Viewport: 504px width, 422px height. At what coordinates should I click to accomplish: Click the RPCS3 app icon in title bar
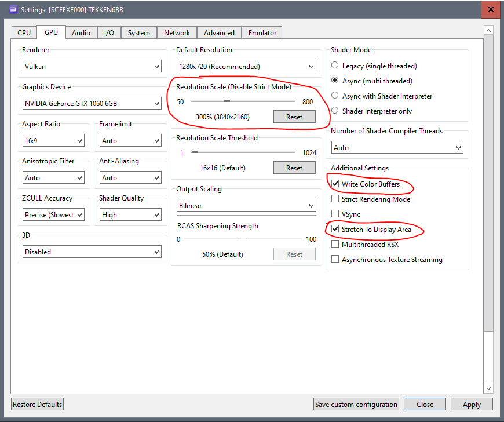(12, 9)
